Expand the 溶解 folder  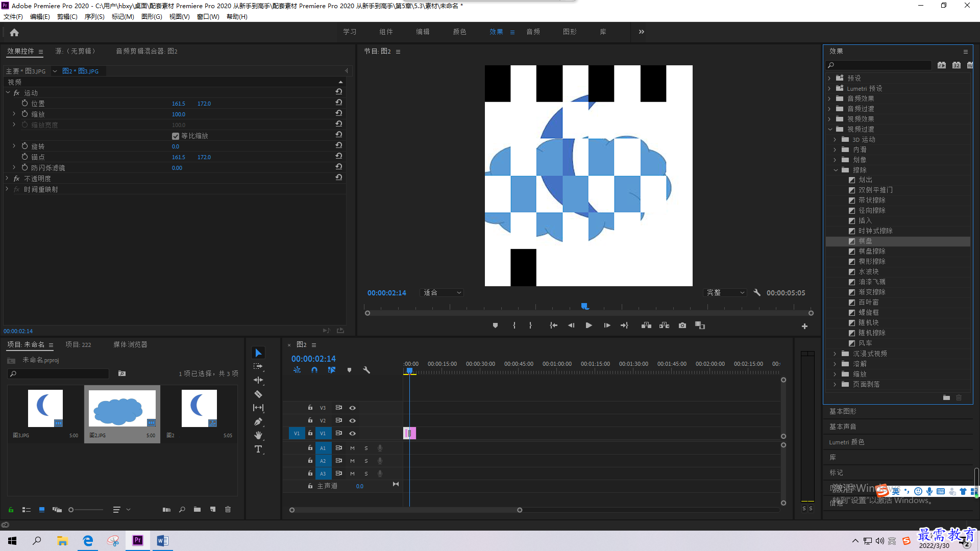tap(835, 364)
